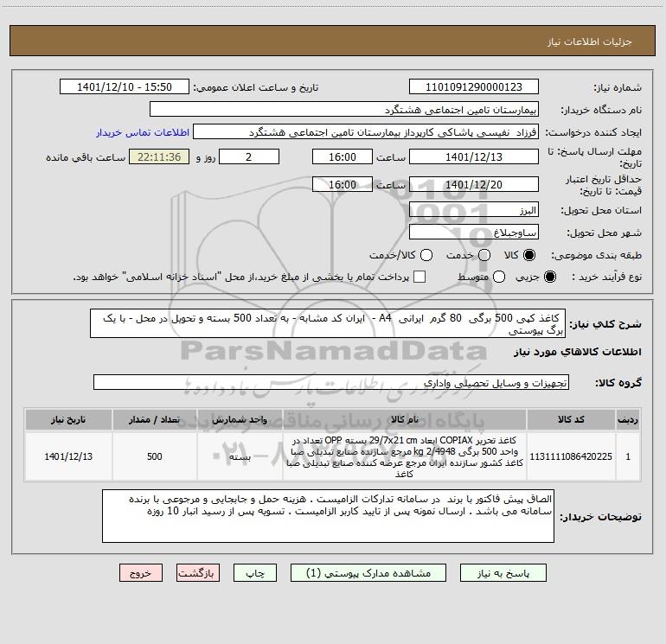Click the جزئیات اطلاعات نیاز header title
Viewport: 666px width, 644px height.
tap(589, 41)
